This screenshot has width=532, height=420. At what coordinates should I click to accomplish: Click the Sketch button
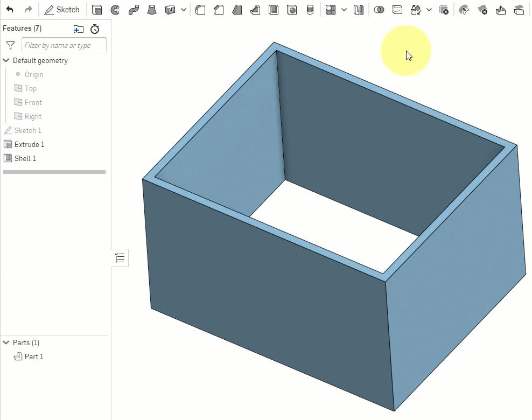click(62, 10)
